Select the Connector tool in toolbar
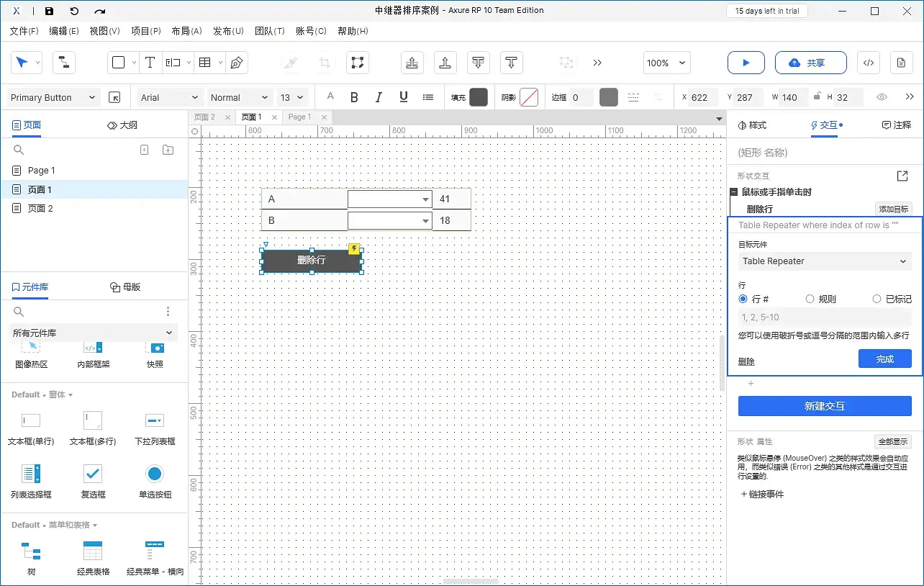Image resolution: width=924 pixels, height=586 pixels. click(64, 63)
